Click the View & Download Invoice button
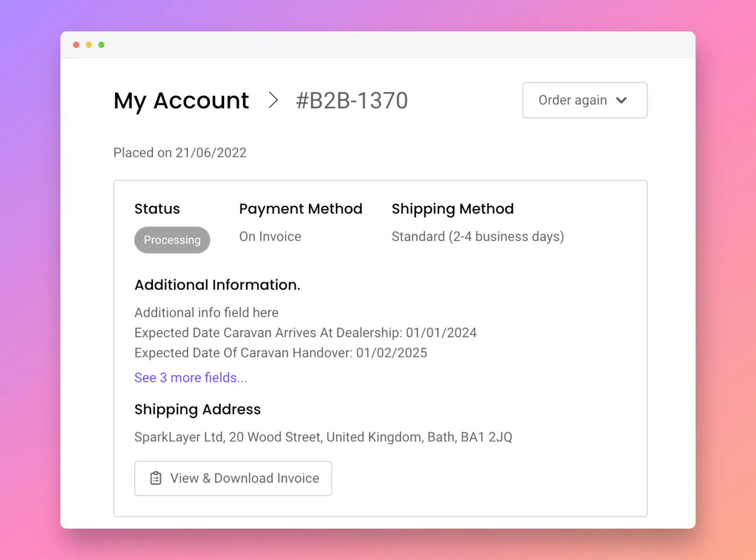Screen dimensions: 756x560 [x=233, y=478]
